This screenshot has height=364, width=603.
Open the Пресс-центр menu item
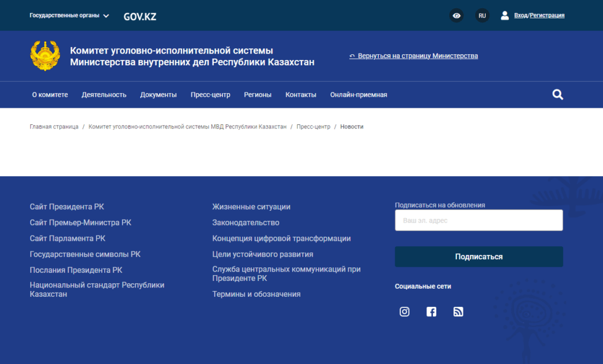pos(210,95)
